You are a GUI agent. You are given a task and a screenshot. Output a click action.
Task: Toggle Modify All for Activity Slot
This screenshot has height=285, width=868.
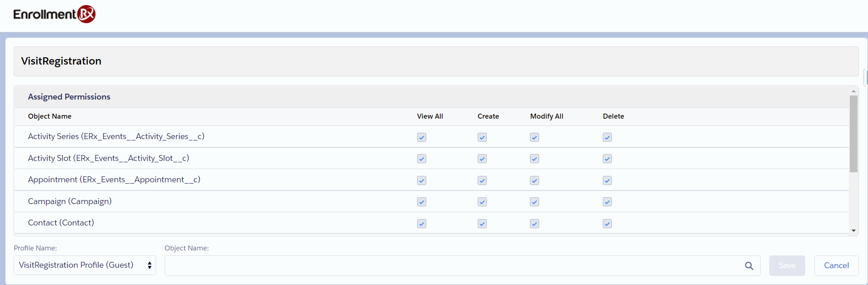pyautogui.click(x=535, y=159)
